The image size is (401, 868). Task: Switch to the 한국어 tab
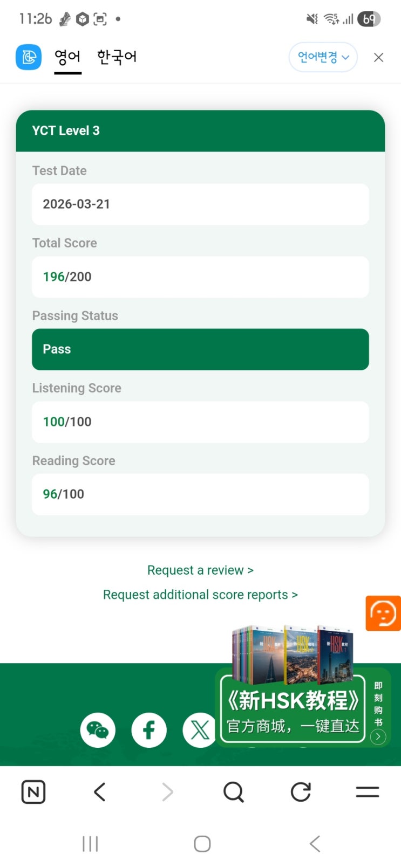[117, 57]
